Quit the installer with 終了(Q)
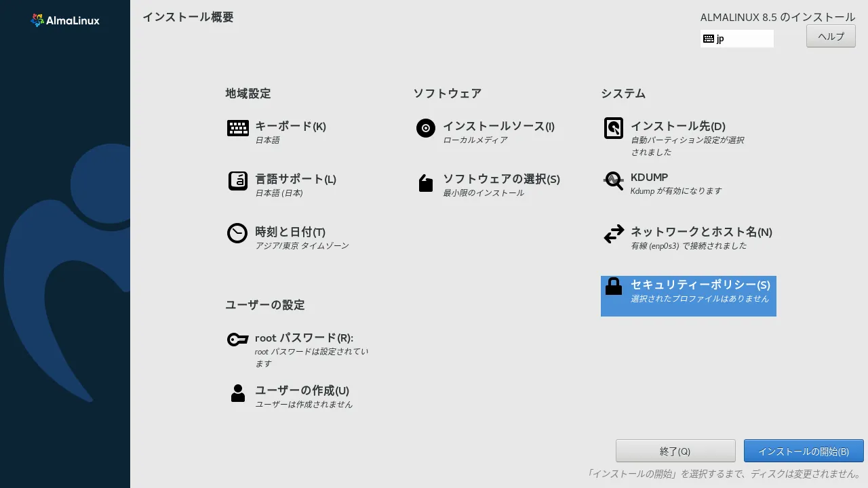The image size is (868, 488). click(675, 451)
